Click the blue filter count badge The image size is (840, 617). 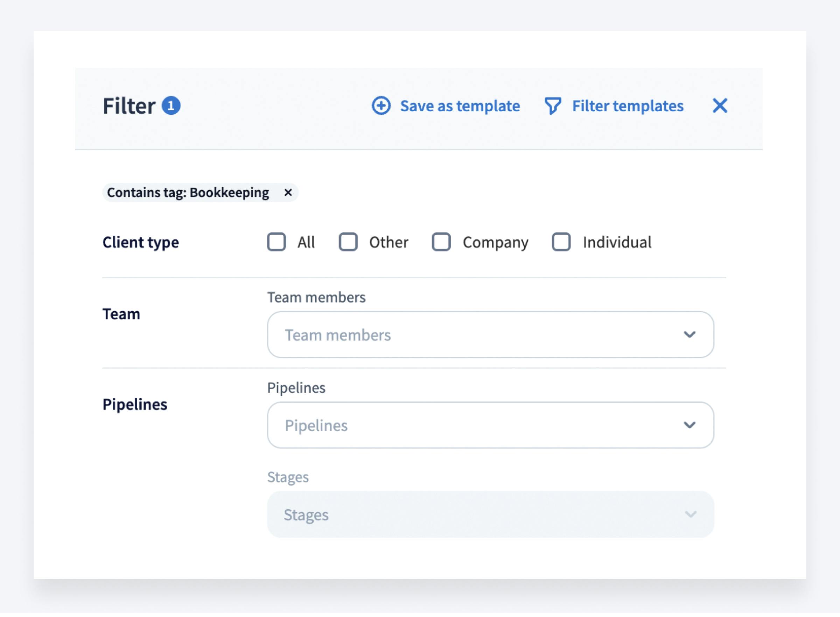tap(171, 106)
